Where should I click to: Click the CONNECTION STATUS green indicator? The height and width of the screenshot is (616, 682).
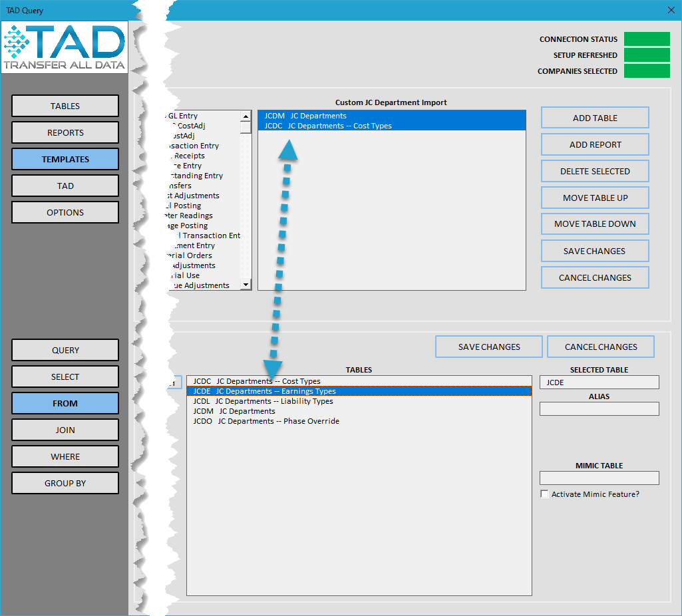tap(647, 39)
